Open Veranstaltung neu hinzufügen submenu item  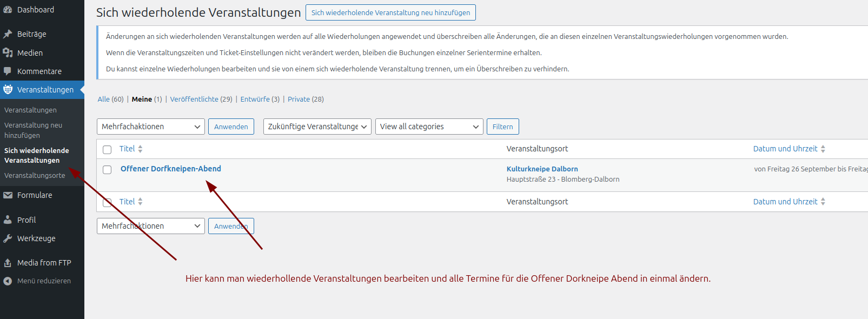(34, 130)
